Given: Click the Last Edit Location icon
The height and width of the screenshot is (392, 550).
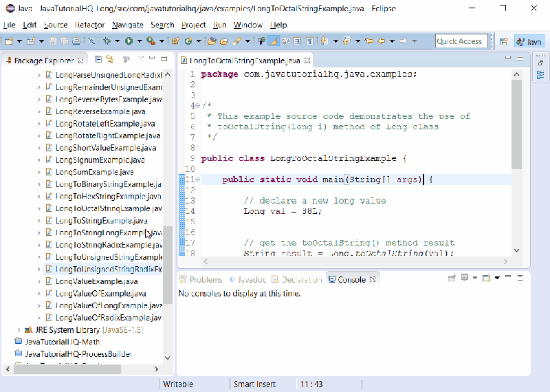Looking at the screenshot, I should [x=368, y=41].
